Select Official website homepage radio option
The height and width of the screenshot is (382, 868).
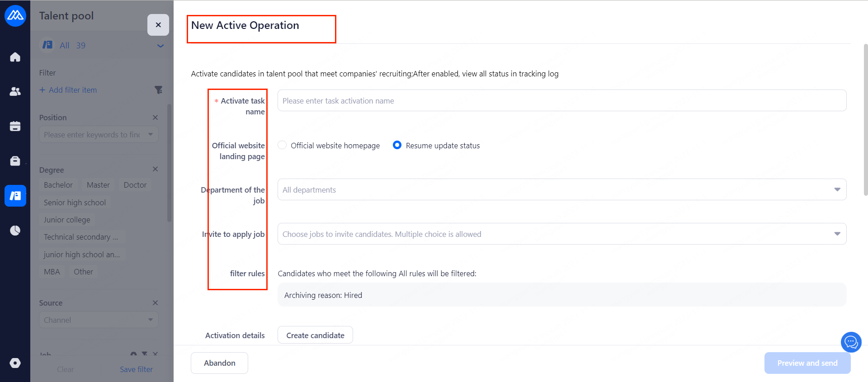[283, 145]
